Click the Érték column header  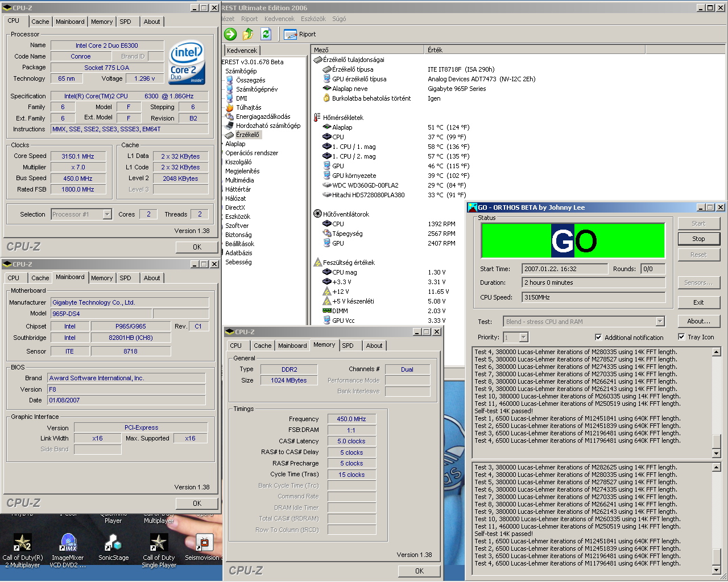pyautogui.click(x=535, y=50)
